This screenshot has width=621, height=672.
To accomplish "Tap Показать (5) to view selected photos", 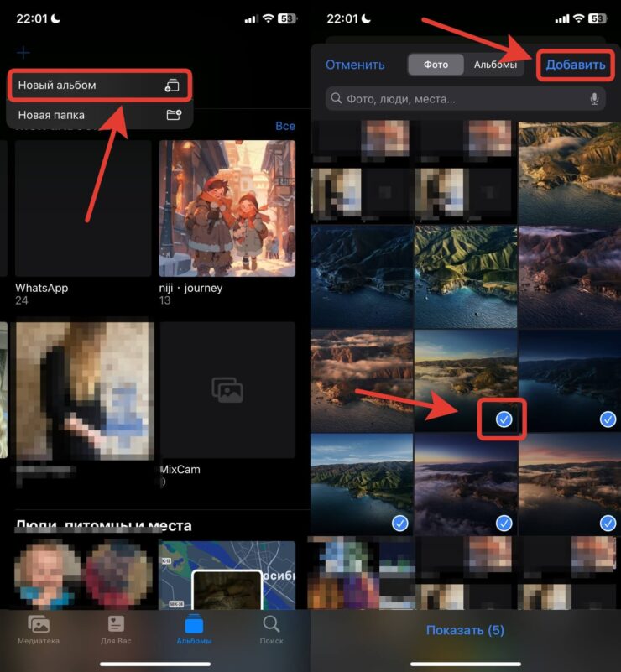I will tap(465, 630).
